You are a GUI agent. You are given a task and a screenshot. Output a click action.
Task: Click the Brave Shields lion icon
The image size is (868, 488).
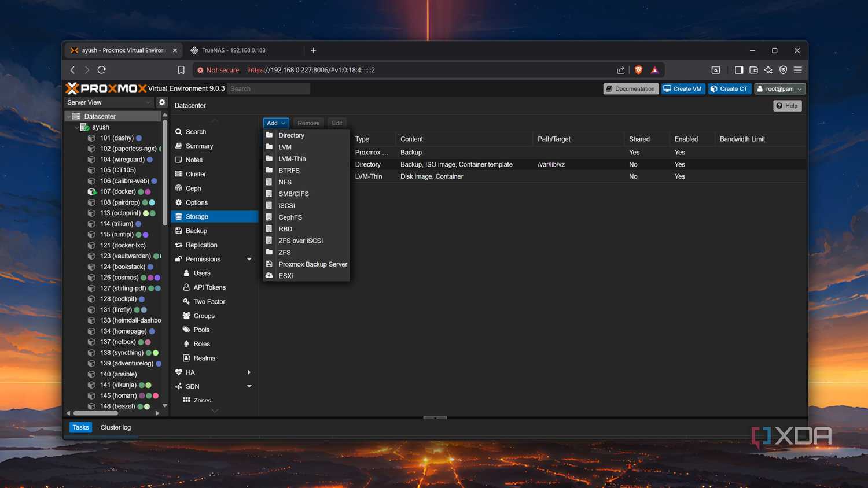[639, 70]
